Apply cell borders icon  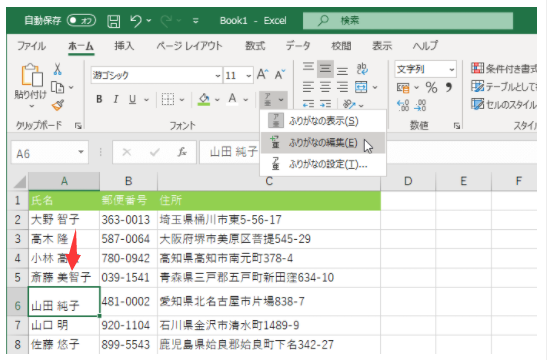click(x=168, y=99)
